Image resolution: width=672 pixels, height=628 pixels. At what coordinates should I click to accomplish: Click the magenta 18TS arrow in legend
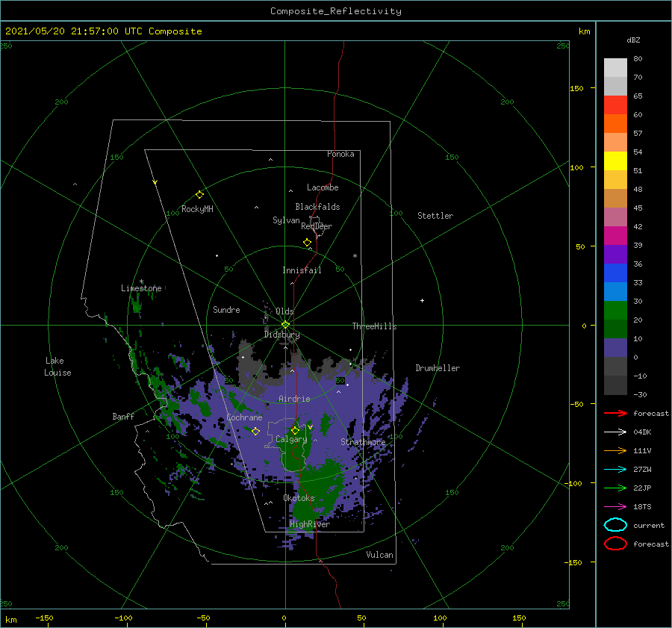(x=615, y=506)
